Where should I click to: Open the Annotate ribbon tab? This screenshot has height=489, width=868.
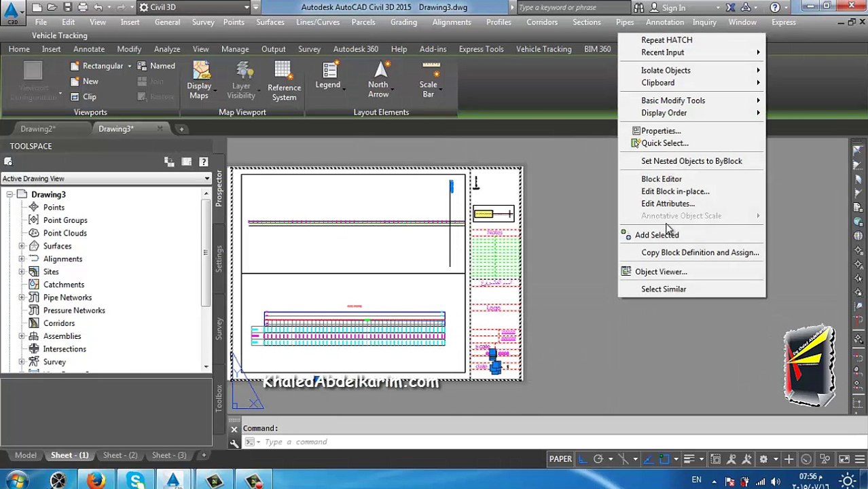(x=89, y=50)
